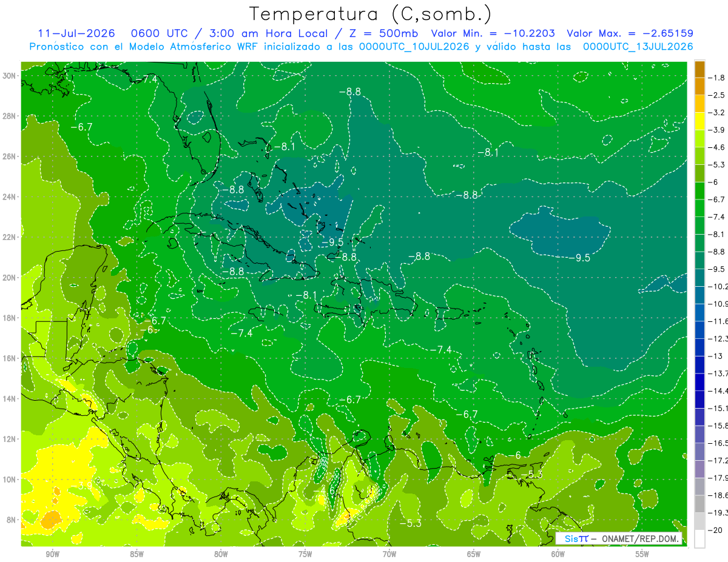Screen dimensions: 728x562
Task: Click the '18N' latitude axis label
Action: (10, 318)
